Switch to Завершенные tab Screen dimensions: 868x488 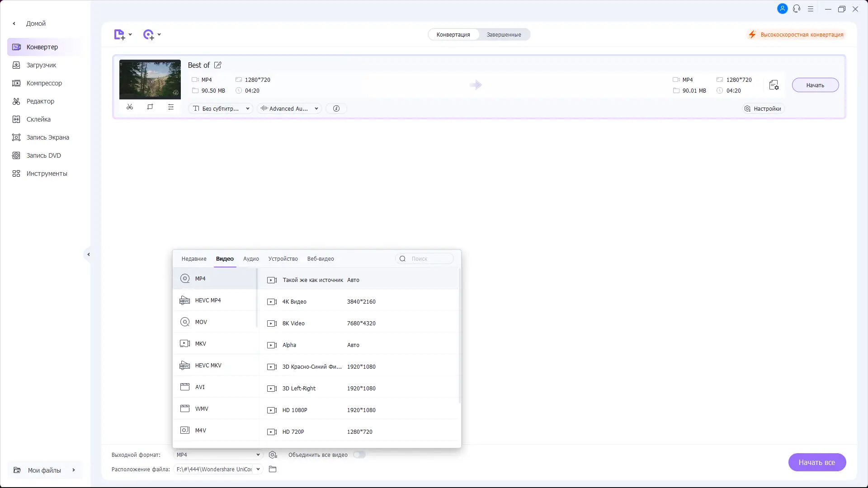[x=504, y=35]
